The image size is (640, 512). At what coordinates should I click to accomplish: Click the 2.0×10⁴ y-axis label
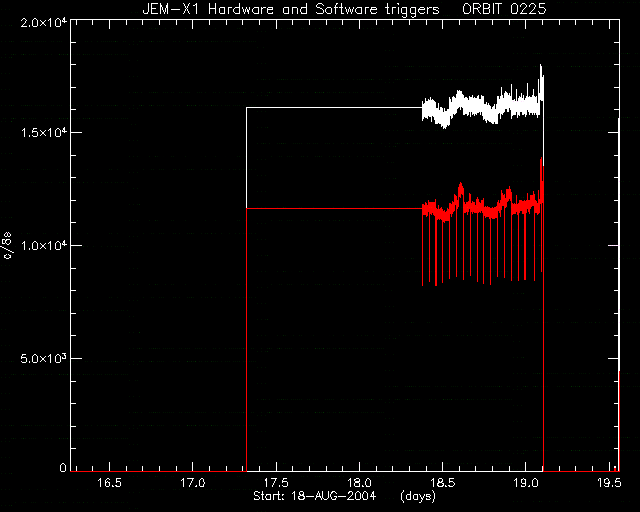coord(44,22)
